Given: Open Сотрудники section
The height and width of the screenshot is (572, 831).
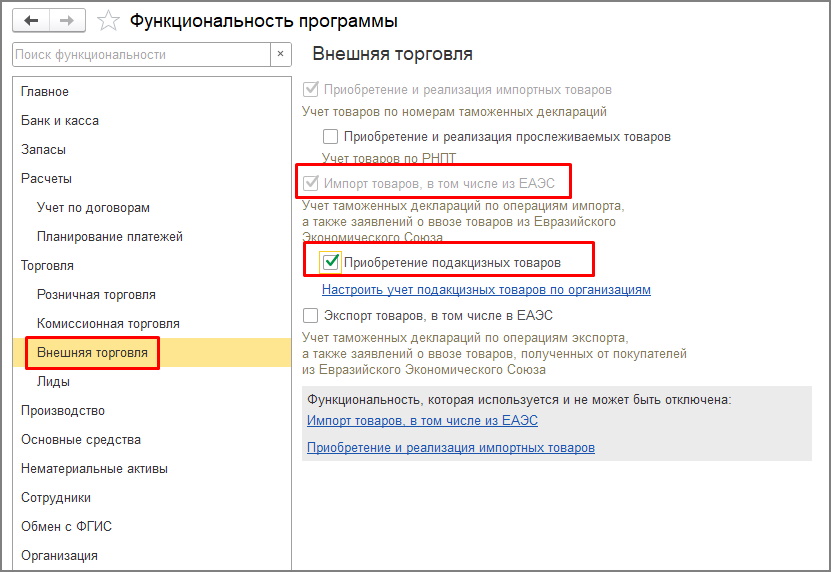Looking at the screenshot, I should click(x=152, y=497).
